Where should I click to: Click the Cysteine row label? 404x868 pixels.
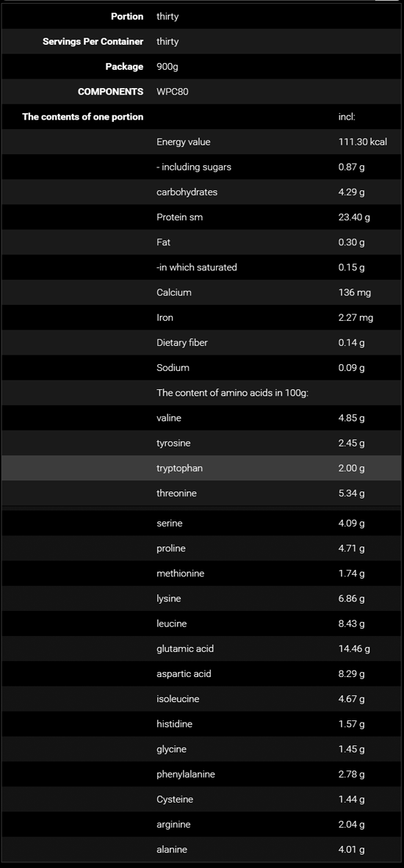click(x=175, y=800)
